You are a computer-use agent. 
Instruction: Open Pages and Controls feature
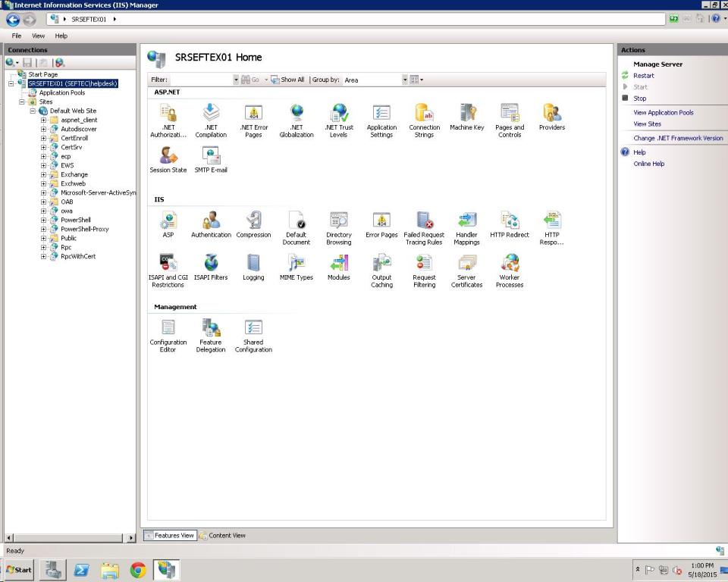click(x=510, y=120)
